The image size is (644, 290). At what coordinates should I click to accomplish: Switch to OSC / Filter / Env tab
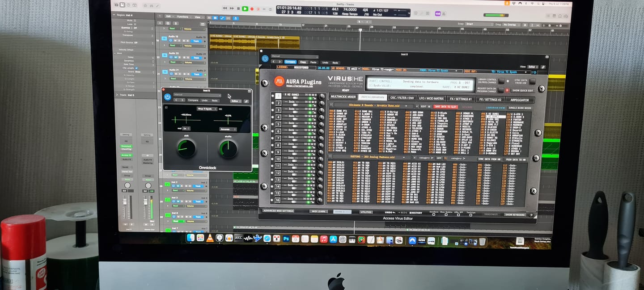click(402, 98)
